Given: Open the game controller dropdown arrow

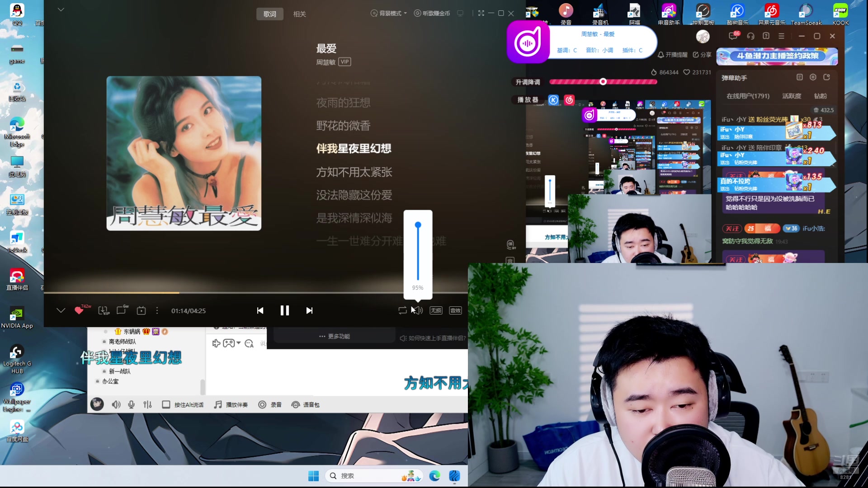Looking at the screenshot, I should pyautogui.click(x=239, y=343).
